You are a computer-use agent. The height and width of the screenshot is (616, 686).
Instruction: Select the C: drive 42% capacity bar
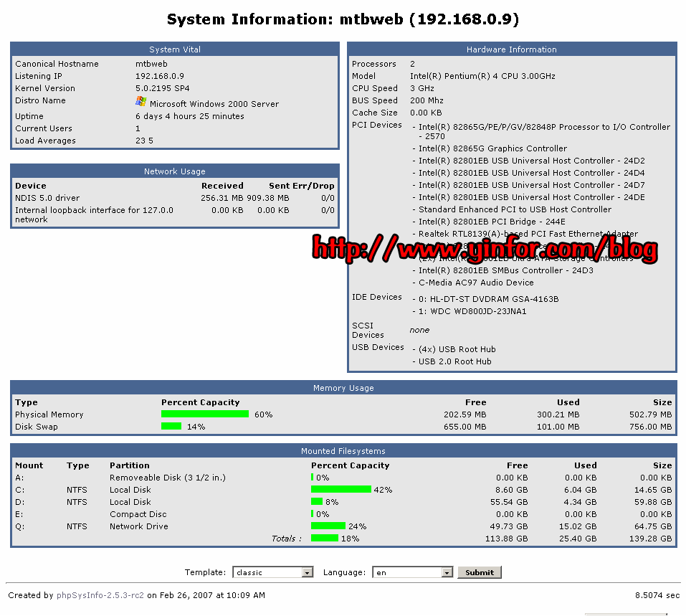[340, 490]
